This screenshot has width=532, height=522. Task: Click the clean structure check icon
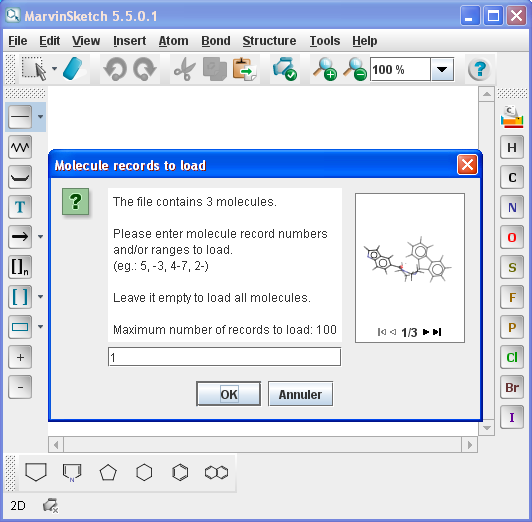click(284, 69)
